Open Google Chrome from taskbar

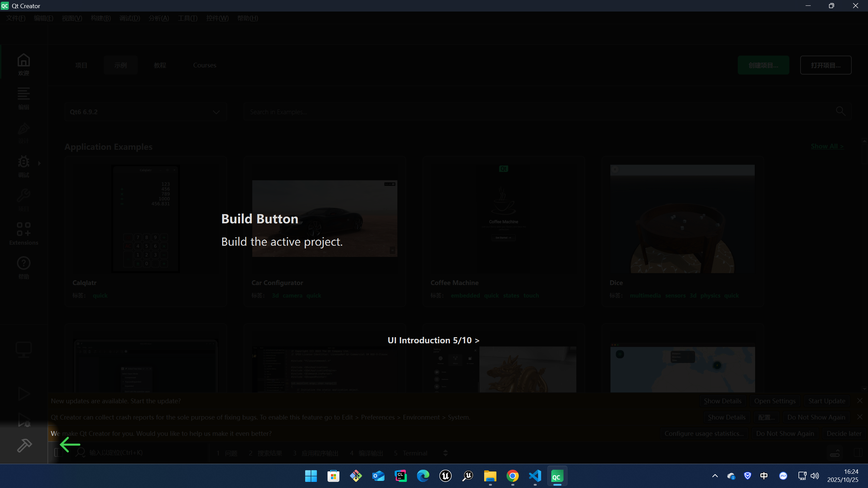[x=512, y=476]
